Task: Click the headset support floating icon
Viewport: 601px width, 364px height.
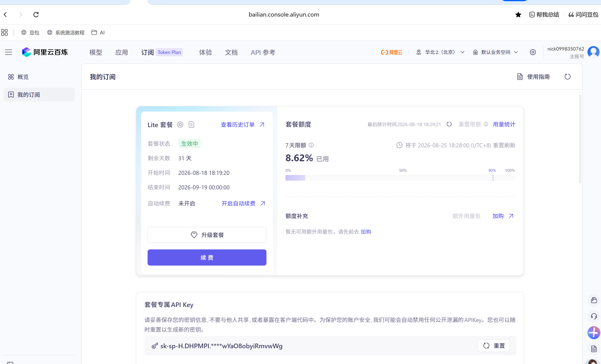Action: (x=594, y=316)
